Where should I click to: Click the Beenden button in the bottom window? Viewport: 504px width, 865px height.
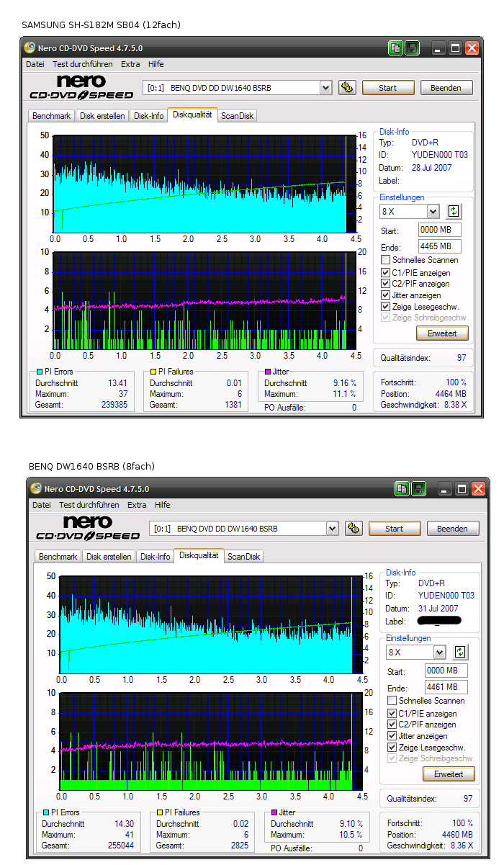(453, 529)
